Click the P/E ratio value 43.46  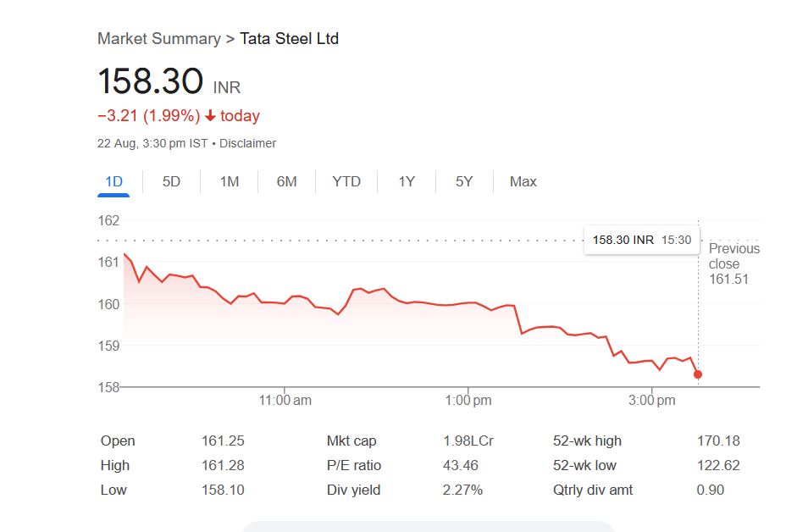[460, 465]
